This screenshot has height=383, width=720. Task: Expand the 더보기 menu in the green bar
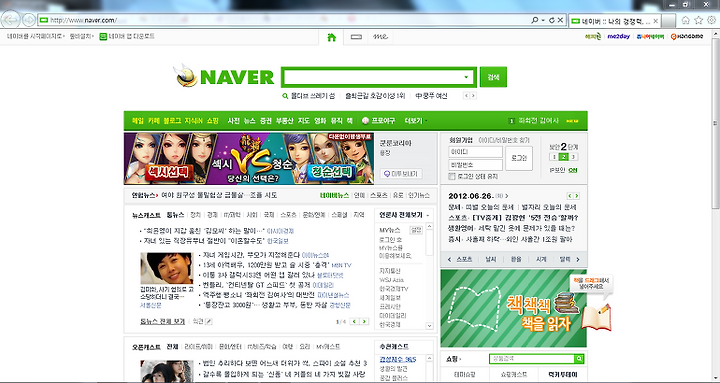(x=415, y=121)
